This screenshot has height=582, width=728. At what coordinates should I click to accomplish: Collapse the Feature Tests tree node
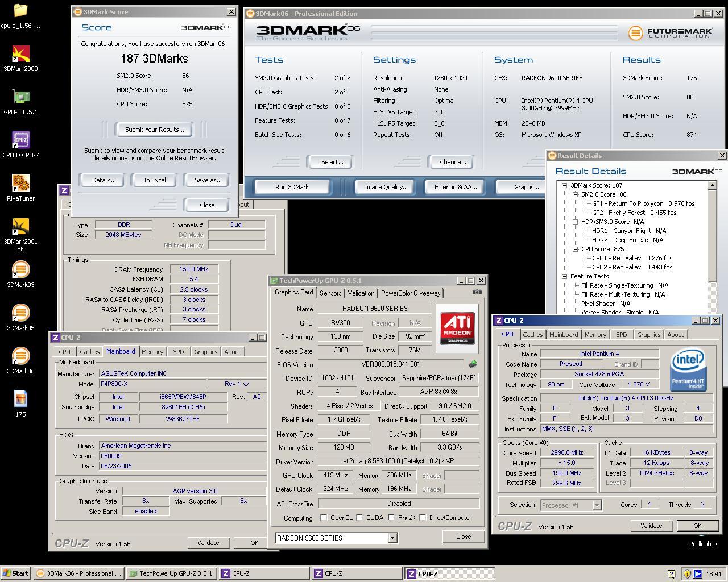tap(564, 276)
